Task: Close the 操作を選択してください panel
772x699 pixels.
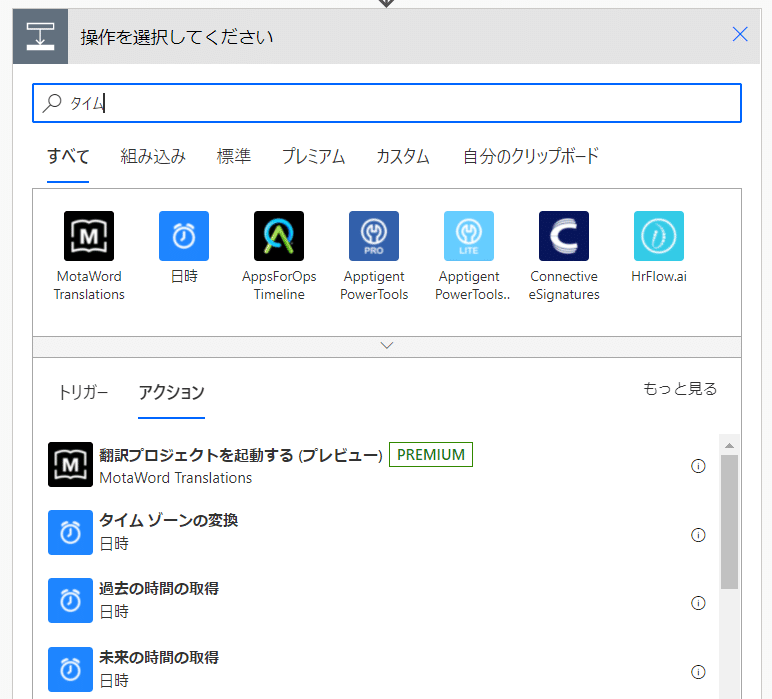Action: (740, 34)
